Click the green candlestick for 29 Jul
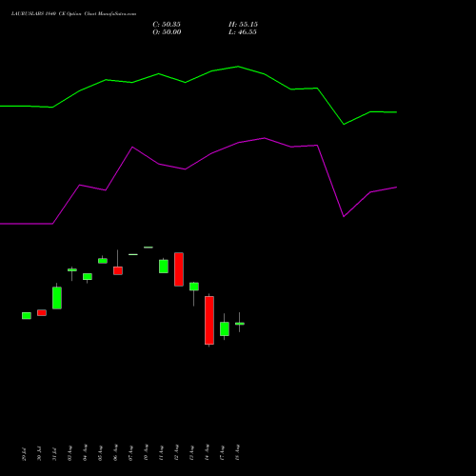 click(x=27, y=316)
